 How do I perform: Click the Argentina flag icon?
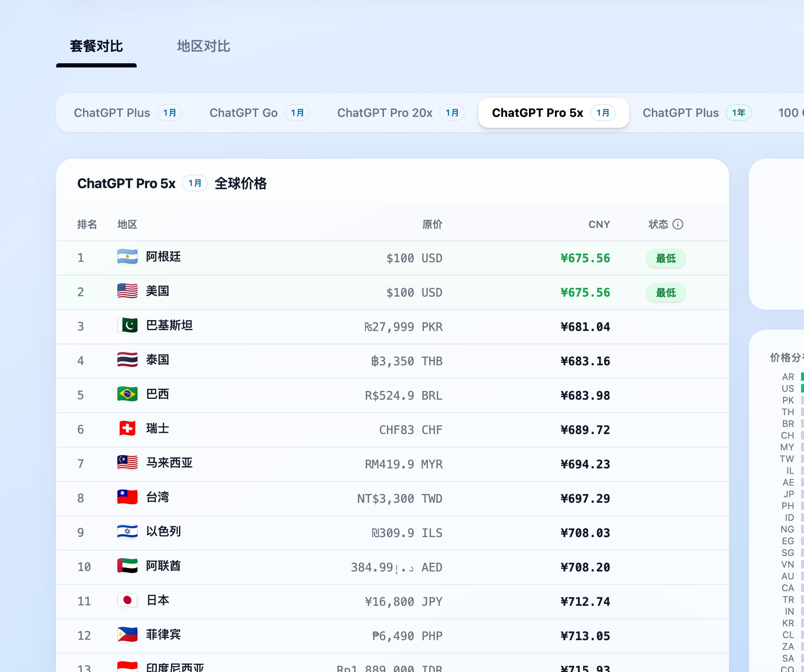tap(127, 257)
